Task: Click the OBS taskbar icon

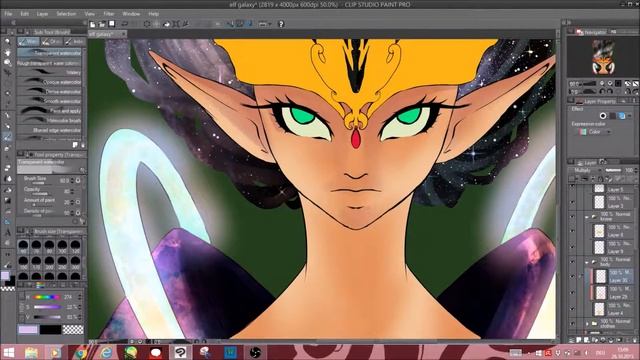Action: pos(255,352)
